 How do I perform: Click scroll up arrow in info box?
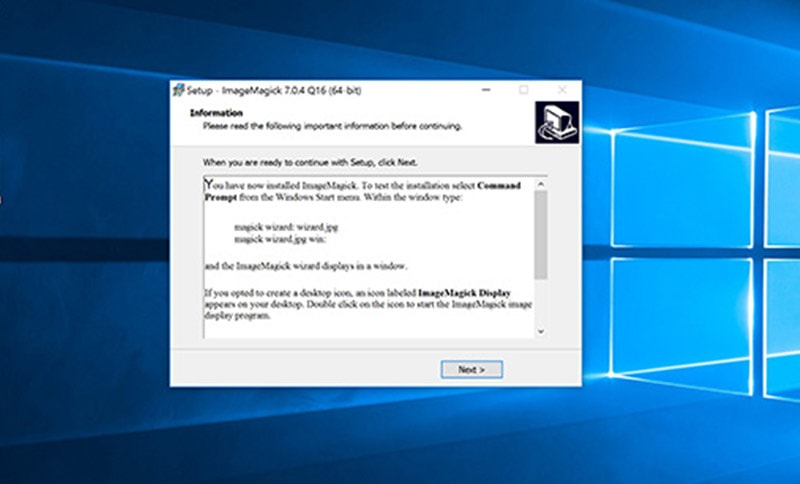[541, 185]
